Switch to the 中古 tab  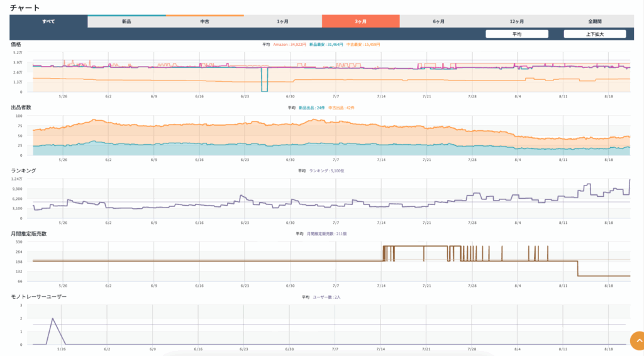pos(204,21)
